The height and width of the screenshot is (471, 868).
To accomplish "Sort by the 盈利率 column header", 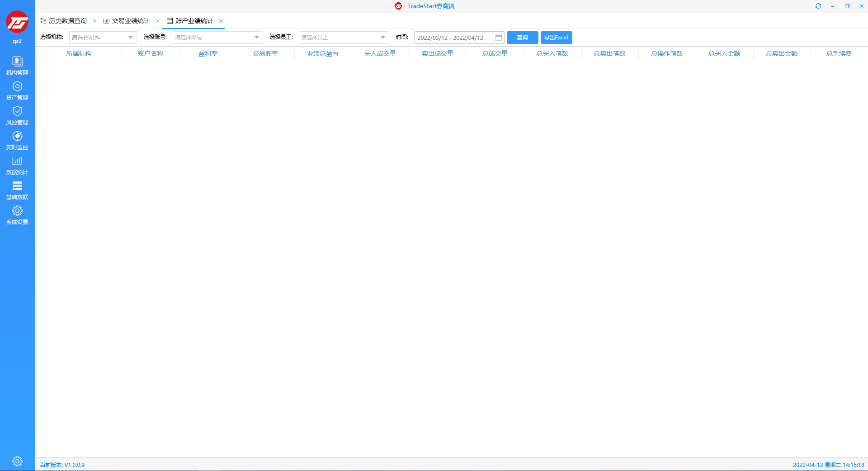I will coord(208,53).
